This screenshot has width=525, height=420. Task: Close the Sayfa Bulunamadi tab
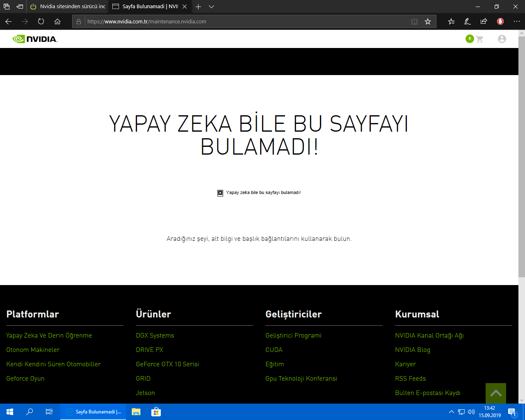click(x=185, y=7)
